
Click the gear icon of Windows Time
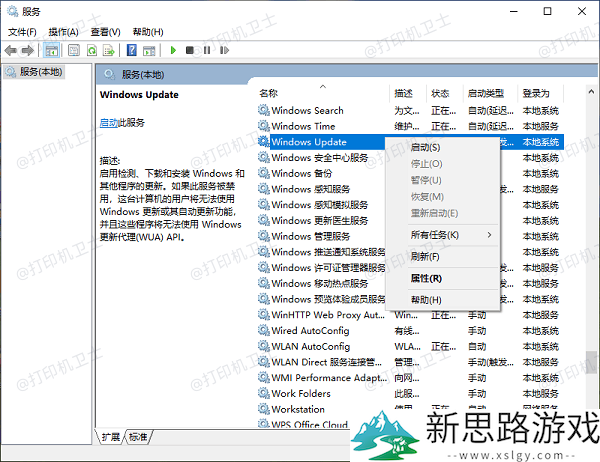pyautogui.click(x=264, y=126)
